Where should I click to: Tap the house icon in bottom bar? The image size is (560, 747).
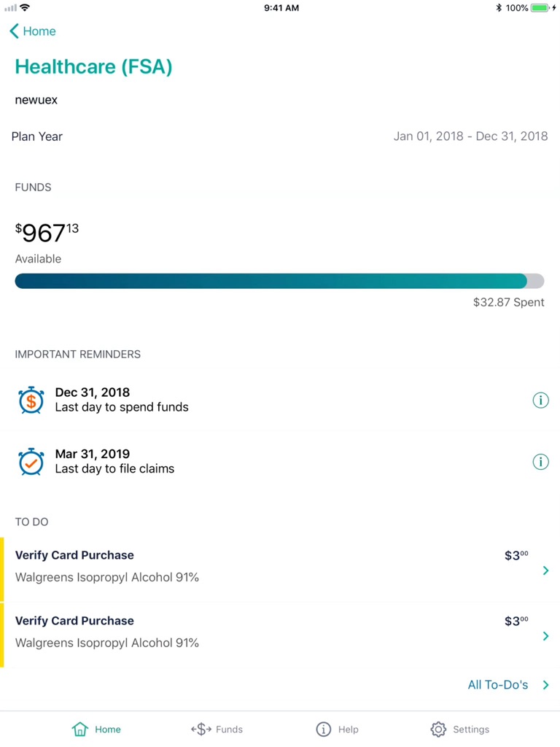[x=80, y=729]
